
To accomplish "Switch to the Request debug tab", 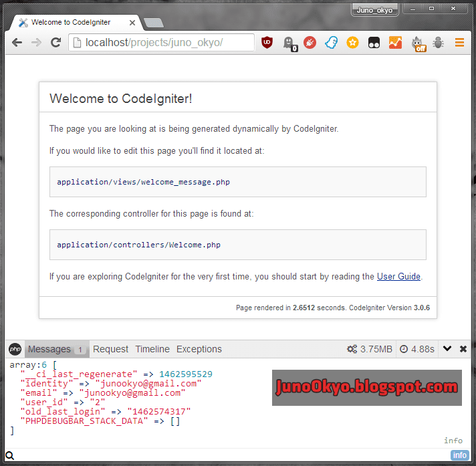I will coord(110,349).
